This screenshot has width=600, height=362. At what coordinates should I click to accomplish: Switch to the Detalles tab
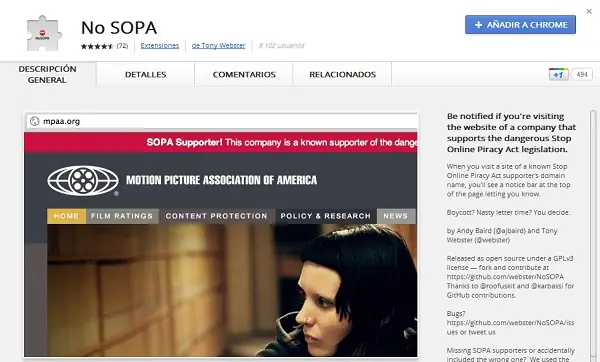(x=145, y=75)
